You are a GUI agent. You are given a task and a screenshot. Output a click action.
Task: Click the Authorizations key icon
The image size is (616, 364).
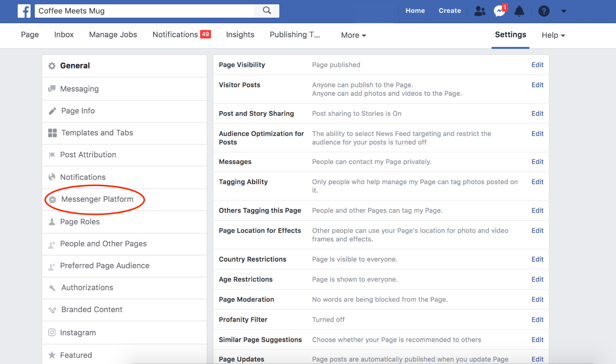52,288
